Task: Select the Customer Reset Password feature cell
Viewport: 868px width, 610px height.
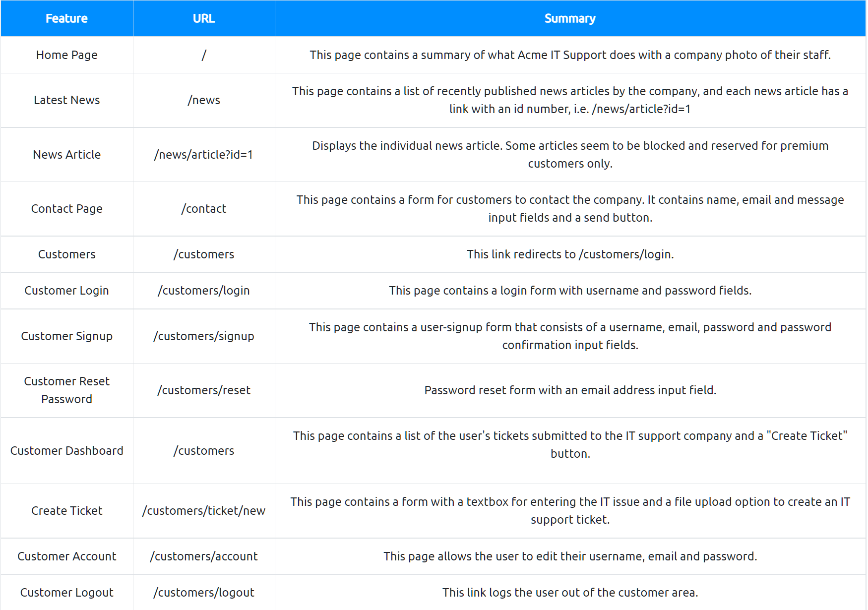Action: pyautogui.click(x=66, y=390)
